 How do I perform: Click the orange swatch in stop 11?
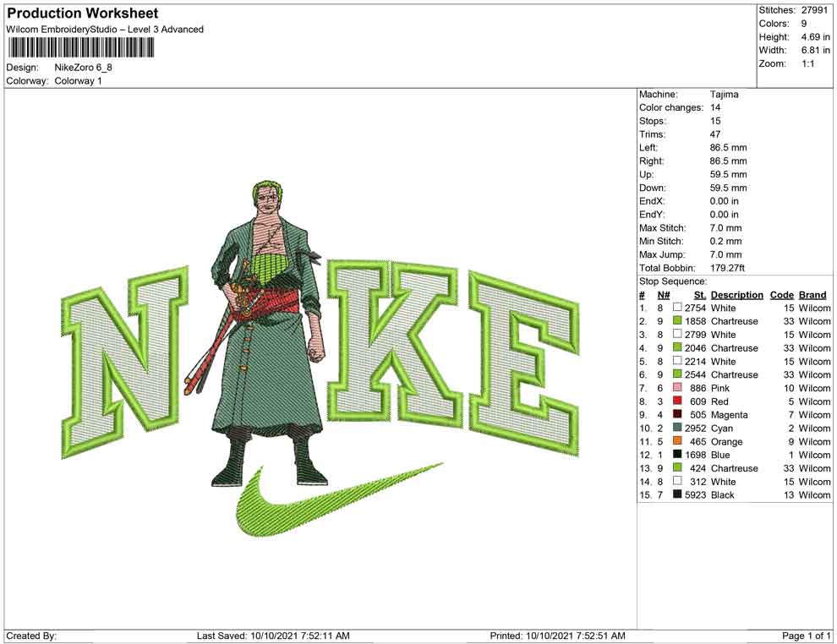(x=677, y=440)
